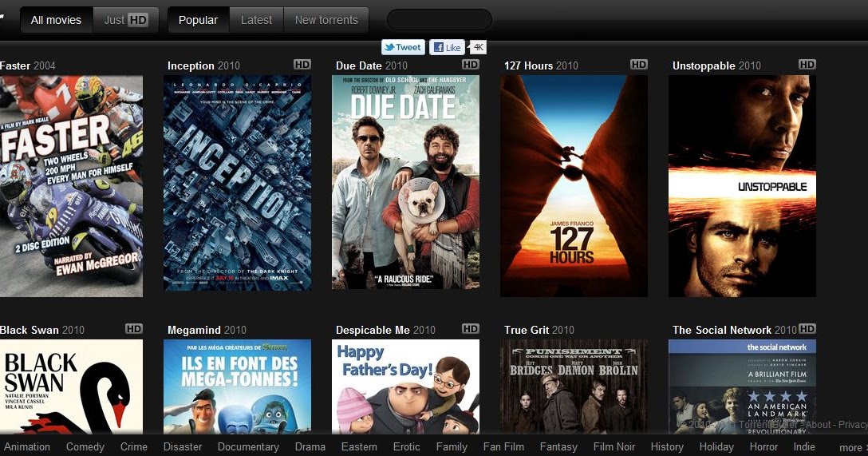Click HD badge beside 127 Hours
Image resolution: width=868 pixels, height=456 pixels.
click(638, 65)
